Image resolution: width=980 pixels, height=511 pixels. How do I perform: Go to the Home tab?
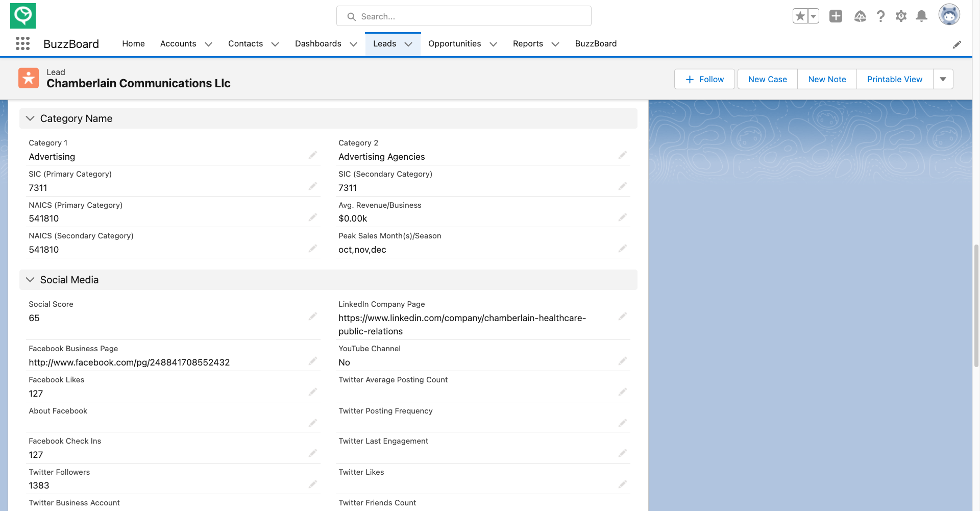click(133, 43)
